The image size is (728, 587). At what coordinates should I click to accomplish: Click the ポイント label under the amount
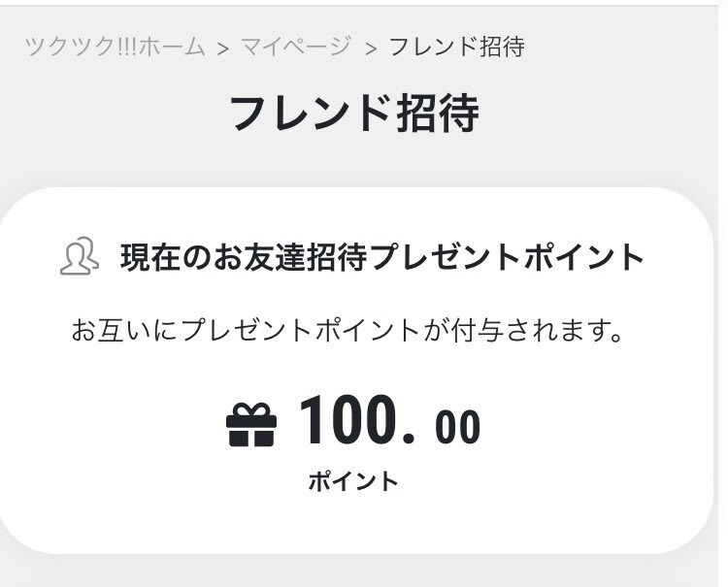coord(353,481)
